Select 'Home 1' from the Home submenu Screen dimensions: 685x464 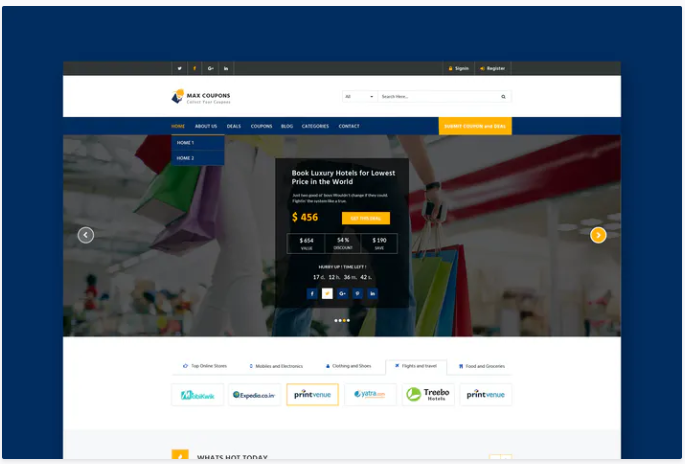(x=186, y=143)
